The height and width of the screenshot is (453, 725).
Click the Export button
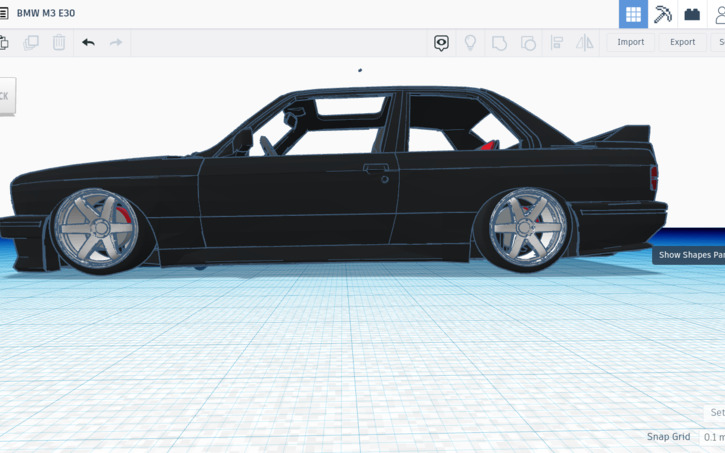tap(682, 42)
